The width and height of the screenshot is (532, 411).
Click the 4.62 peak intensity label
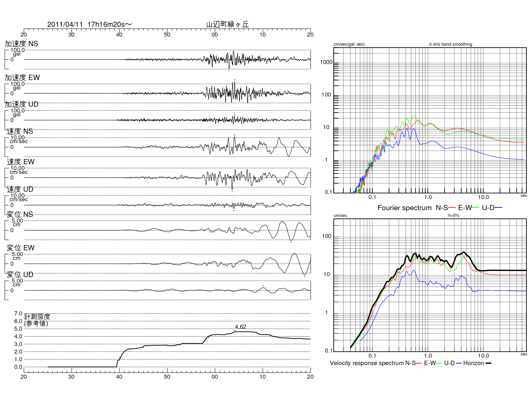[x=240, y=327]
